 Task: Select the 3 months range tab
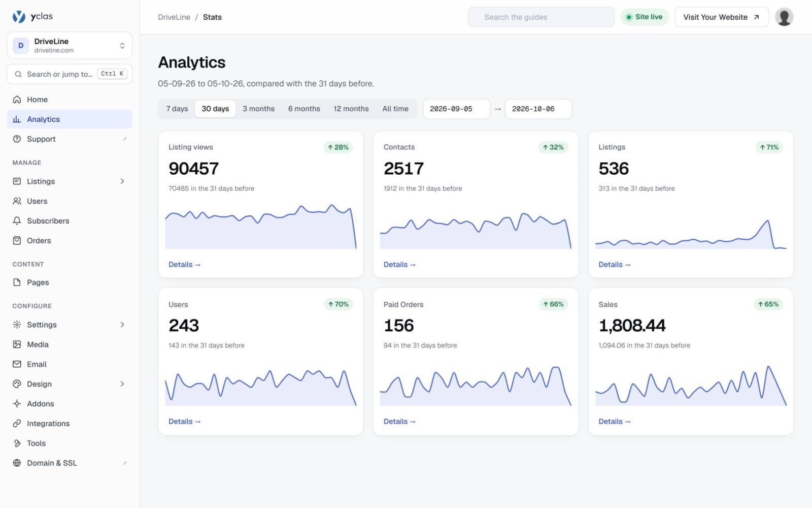[x=258, y=109]
